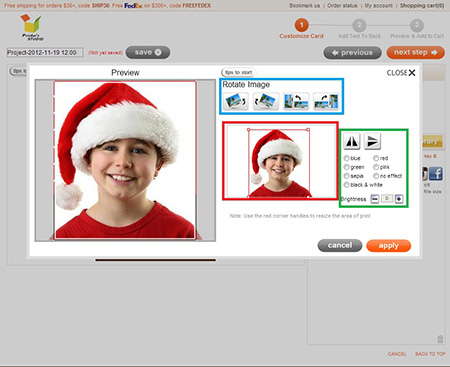This screenshot has width=450, height=367.
Task: Flip the image vertically icon
Action: [372, 141]
